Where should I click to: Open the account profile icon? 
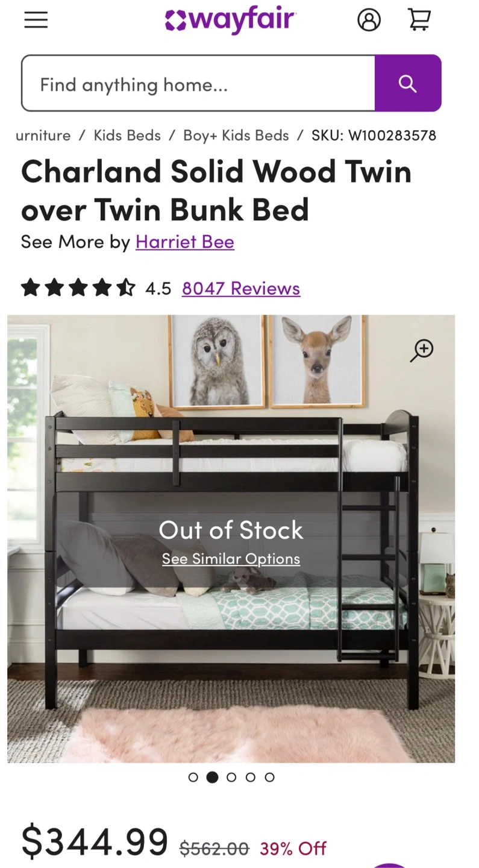pos(369,20)
